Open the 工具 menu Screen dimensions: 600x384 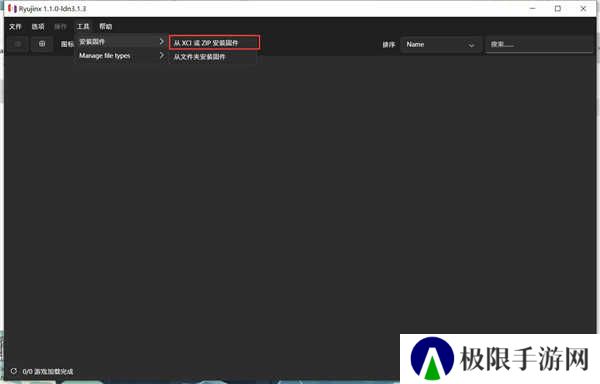(83, 26)
